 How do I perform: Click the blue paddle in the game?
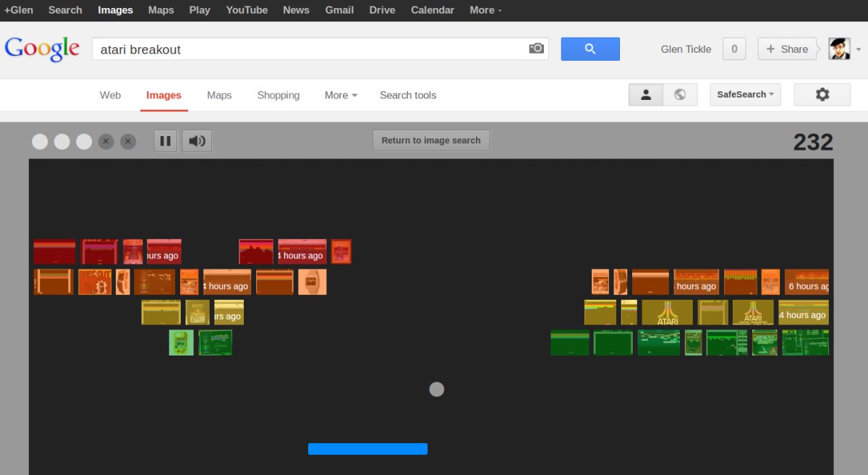367,449
